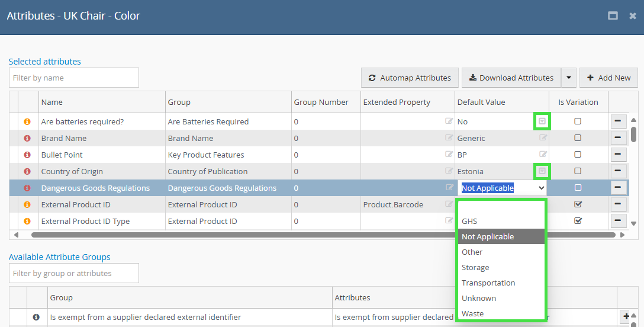Edit Product.Barcode extended property icon

click(449, 204)
